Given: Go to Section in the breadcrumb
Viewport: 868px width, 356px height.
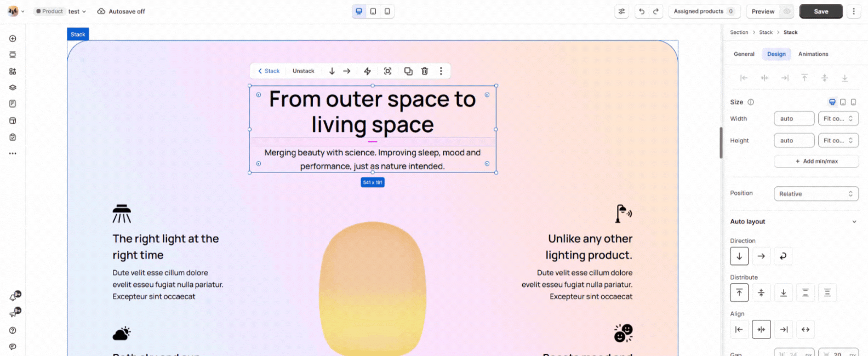Looking at the screenshot, I should point(739,32).
